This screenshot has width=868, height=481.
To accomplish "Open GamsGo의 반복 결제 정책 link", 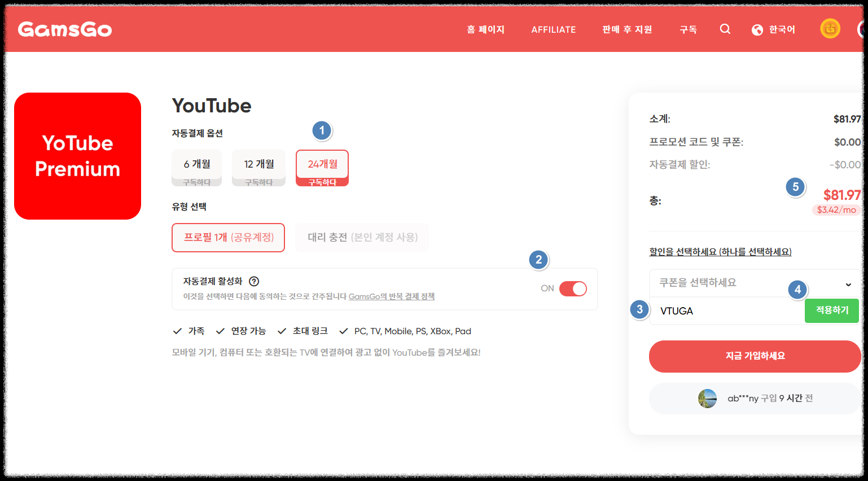I will [392, 296].
